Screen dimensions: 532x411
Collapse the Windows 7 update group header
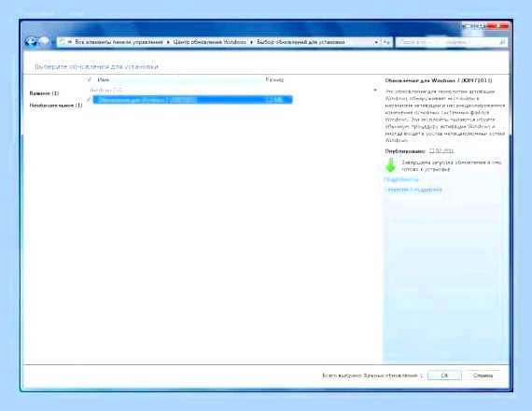pos(106,90)
